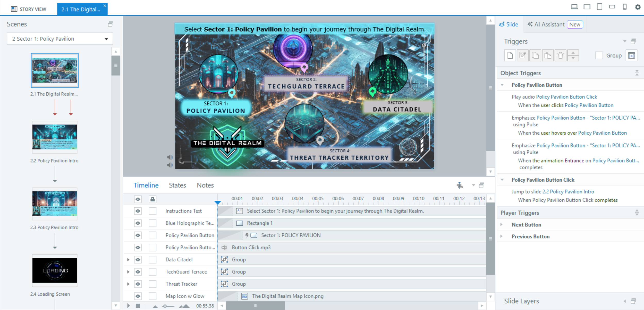Click the create new trigger icon
The width and height of the screenshot is (644, 310).
(x=510, y=55)
